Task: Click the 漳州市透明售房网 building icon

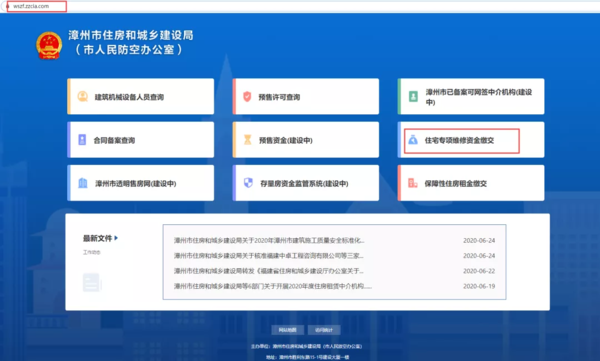Action: [83, 183]
